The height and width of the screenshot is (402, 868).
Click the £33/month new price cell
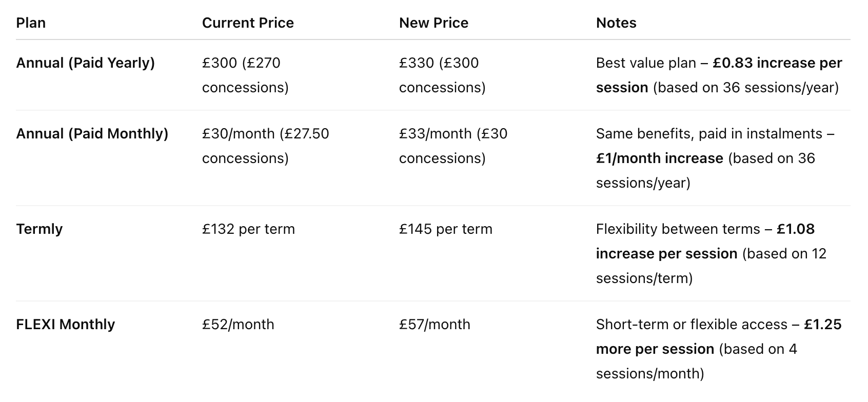coord(453,146)
